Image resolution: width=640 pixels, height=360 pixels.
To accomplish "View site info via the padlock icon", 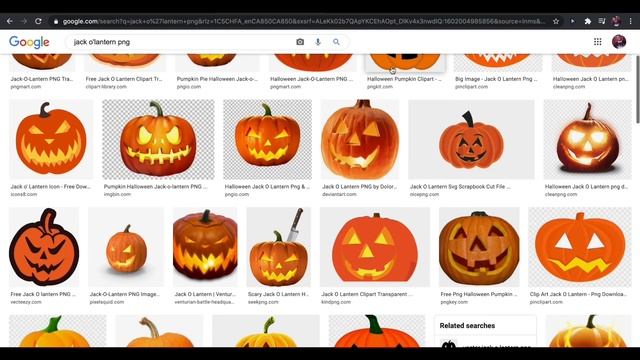I will [x=56, y=21].
